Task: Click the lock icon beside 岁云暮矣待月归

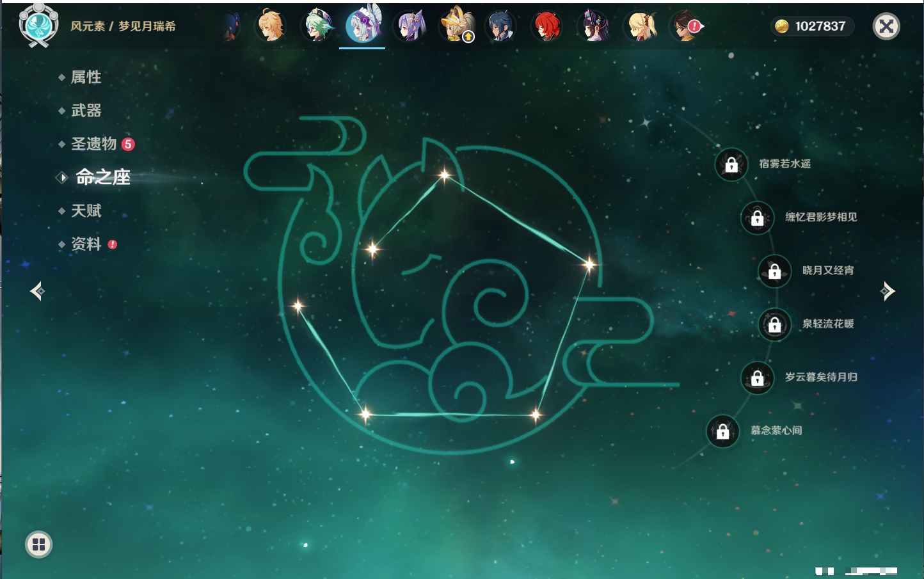Action: point(758,377)
